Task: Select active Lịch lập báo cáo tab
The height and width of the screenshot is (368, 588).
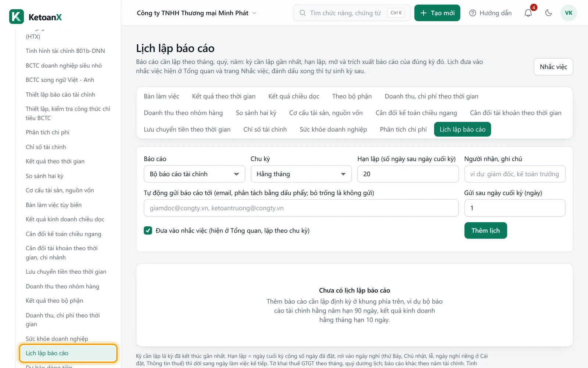Action: click(x=462, y=129)
